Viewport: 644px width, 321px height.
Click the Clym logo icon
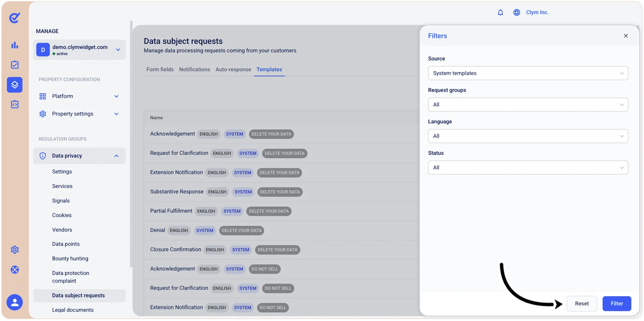(x=14, y=17)
